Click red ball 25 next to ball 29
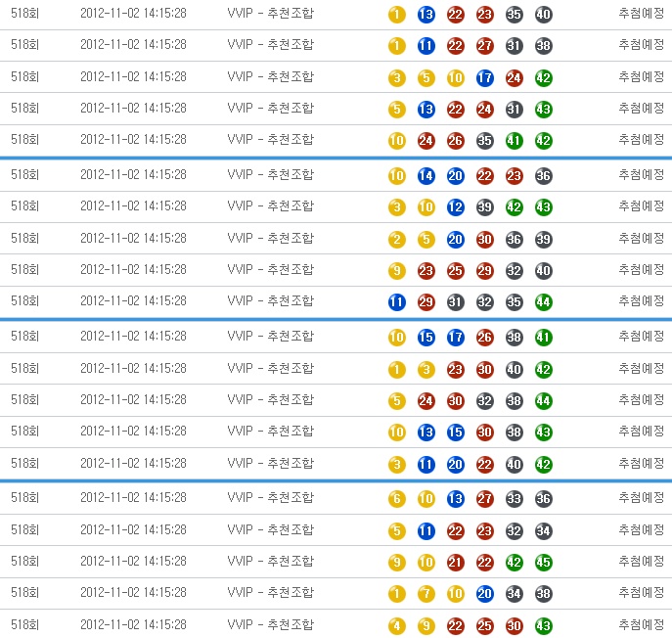Screen dimensions: 672x638 click(x=456, y=271)
